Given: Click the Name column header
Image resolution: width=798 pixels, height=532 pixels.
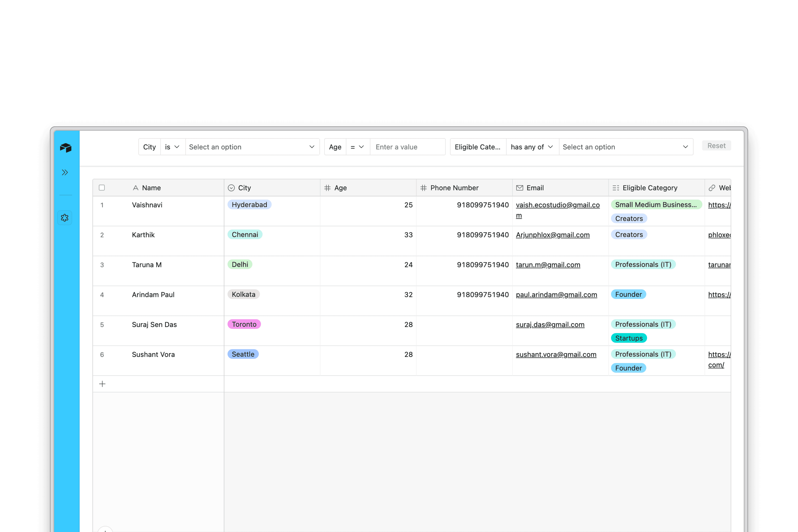Looking at the screenshot, I should (x=151, y=188).
